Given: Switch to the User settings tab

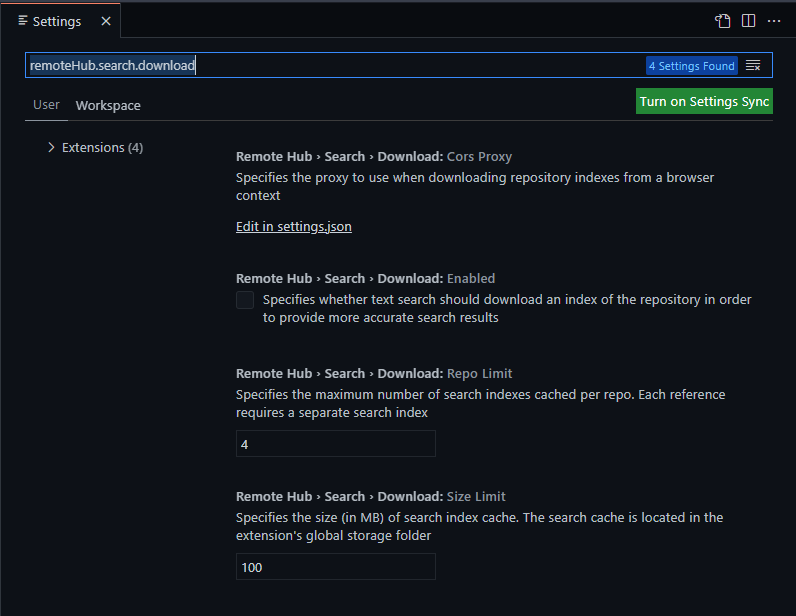Looking at the screenshot, I should coord(46,105).
